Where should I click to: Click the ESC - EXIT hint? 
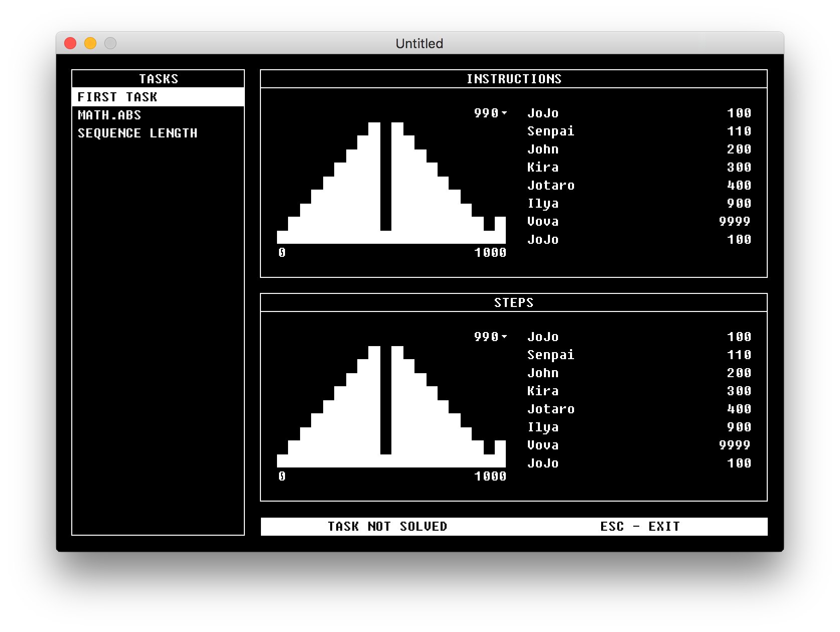click(x=640, y=526)
